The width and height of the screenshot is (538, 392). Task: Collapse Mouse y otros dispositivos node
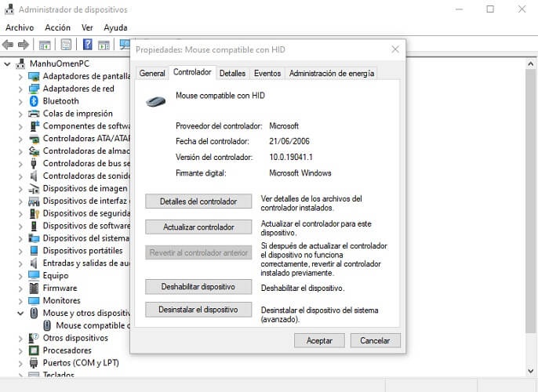click(20, 313)
